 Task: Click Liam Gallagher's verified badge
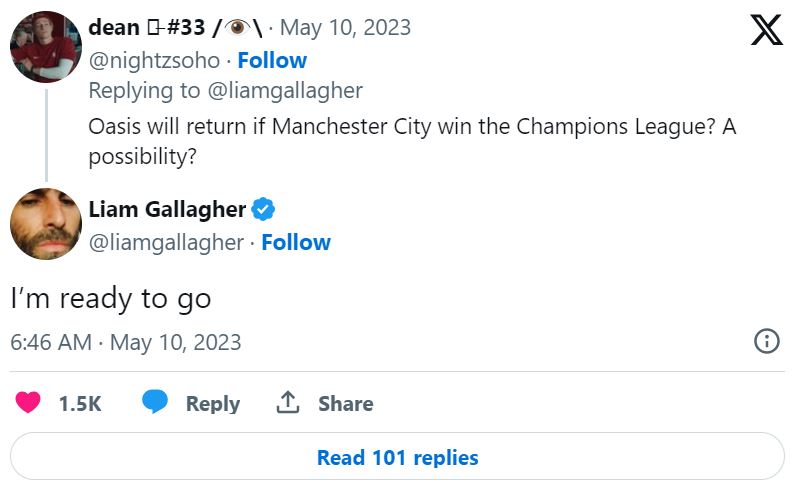[264, 210]
